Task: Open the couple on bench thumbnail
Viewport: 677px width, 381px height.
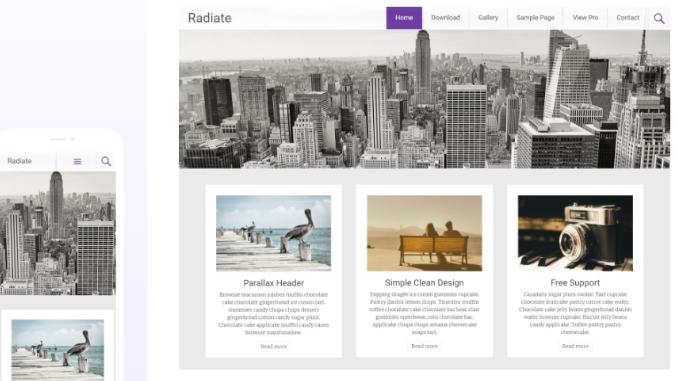Action: [x=424, y=233]
